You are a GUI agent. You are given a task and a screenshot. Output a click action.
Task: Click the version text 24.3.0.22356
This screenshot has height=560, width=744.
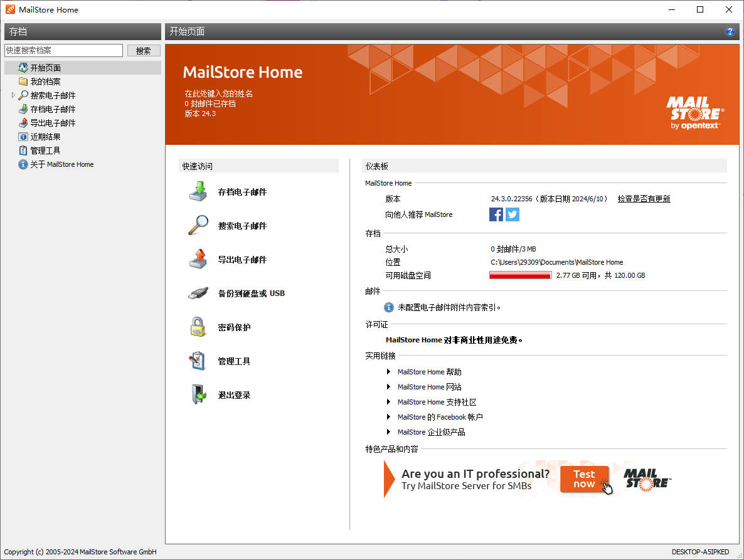(511, 199)
